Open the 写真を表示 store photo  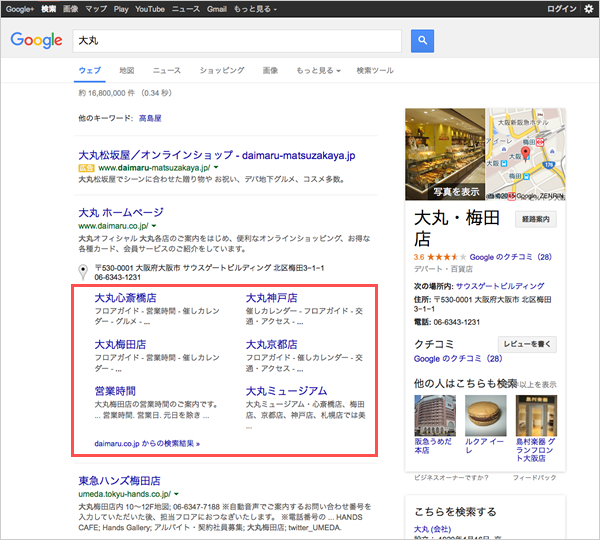tap(445, 154)
